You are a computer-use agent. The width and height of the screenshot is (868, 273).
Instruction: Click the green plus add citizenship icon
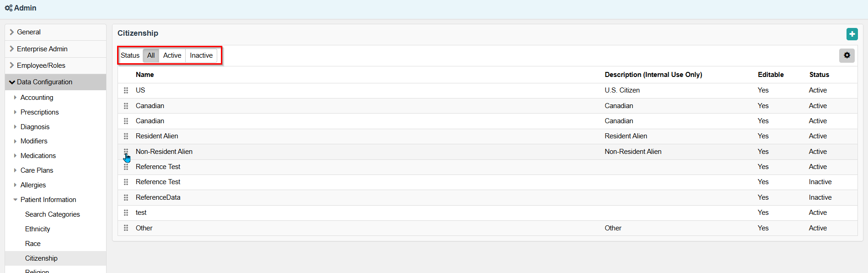tap(852, 34)
